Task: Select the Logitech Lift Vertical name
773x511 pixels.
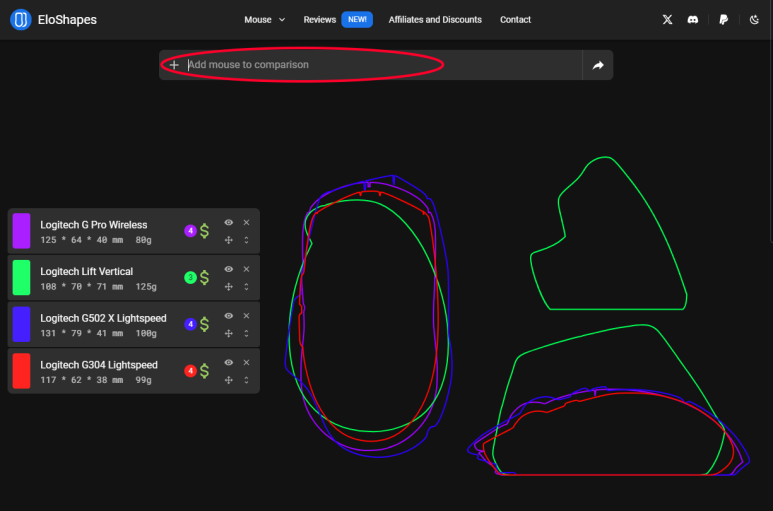Action: (87, 272)
